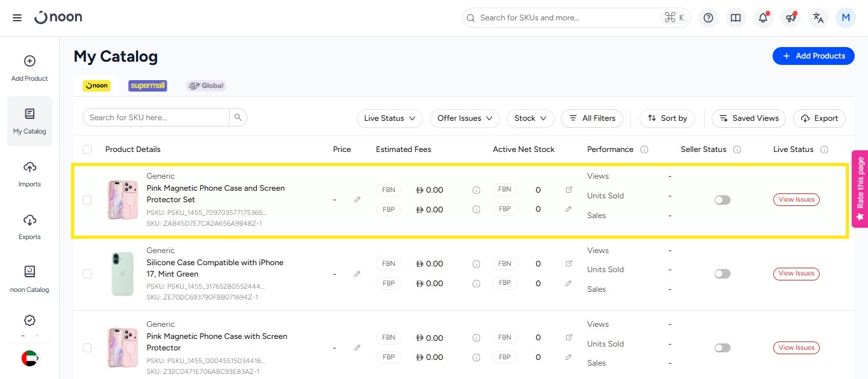Viewport: 868px width, 379px height.
Task: Open the guide book icon in header
Action: coord(736,18)
